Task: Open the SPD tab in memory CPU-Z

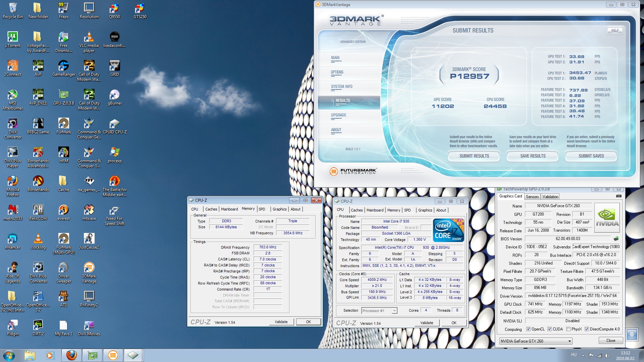Action: point(262,209)
